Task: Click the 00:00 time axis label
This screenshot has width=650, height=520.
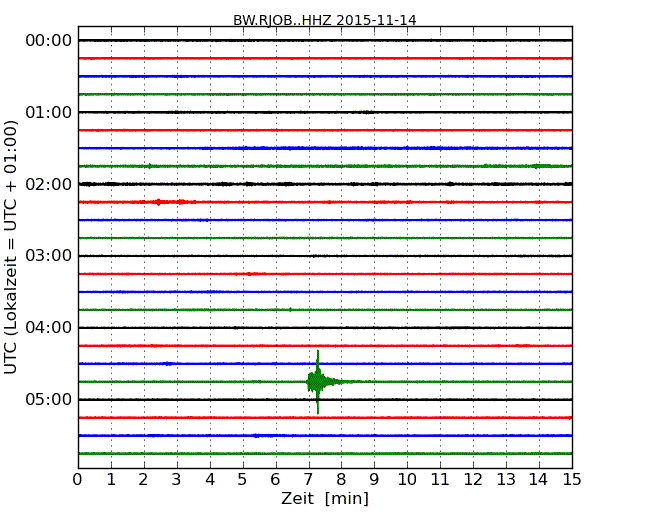Action: [x=49, y=41]
